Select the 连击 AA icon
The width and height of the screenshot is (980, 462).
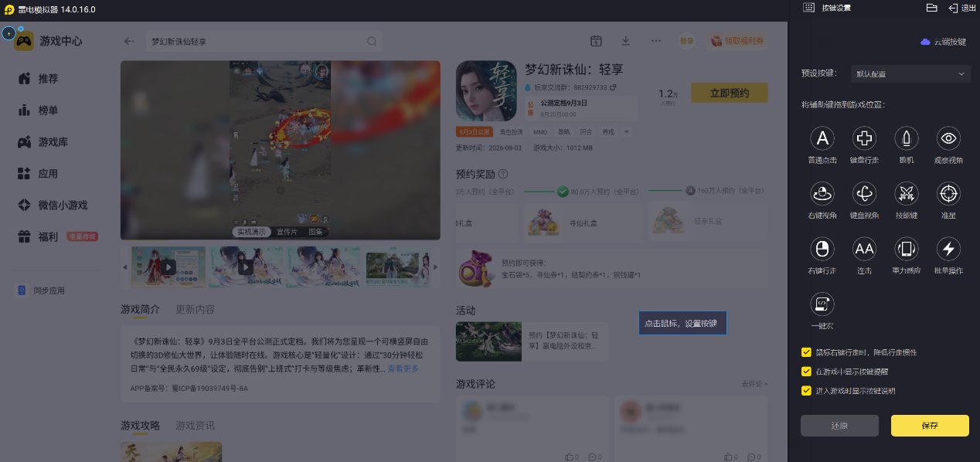coord(864,249)
